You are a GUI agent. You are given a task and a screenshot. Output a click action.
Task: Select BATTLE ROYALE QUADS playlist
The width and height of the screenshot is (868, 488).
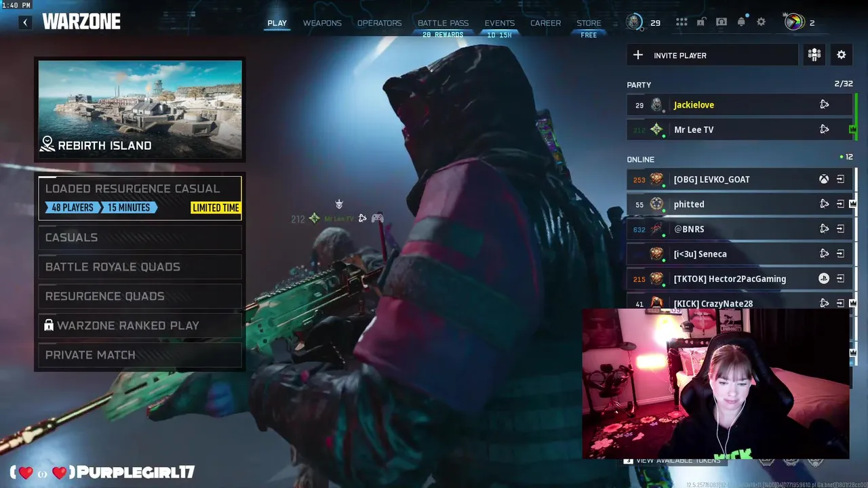140,266
